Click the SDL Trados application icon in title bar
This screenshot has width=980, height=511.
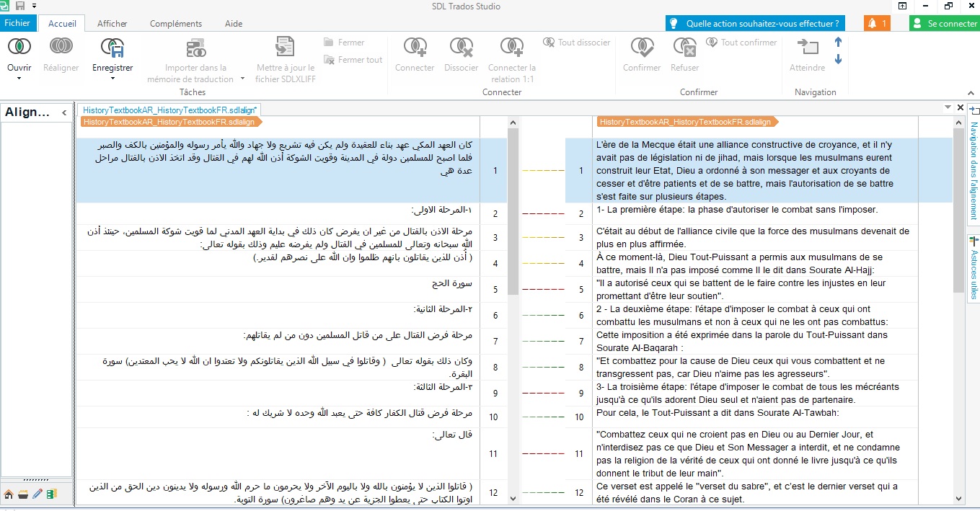(6, 6)
